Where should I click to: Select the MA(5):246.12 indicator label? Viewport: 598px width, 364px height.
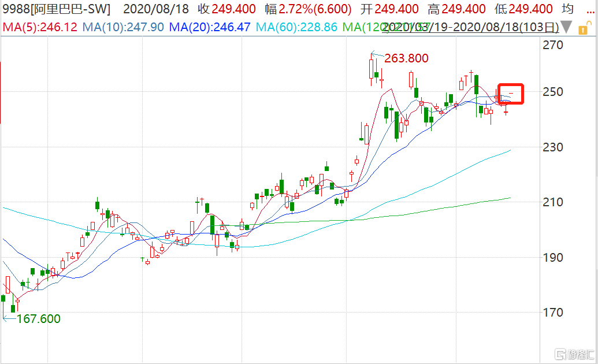click(40, 27)
